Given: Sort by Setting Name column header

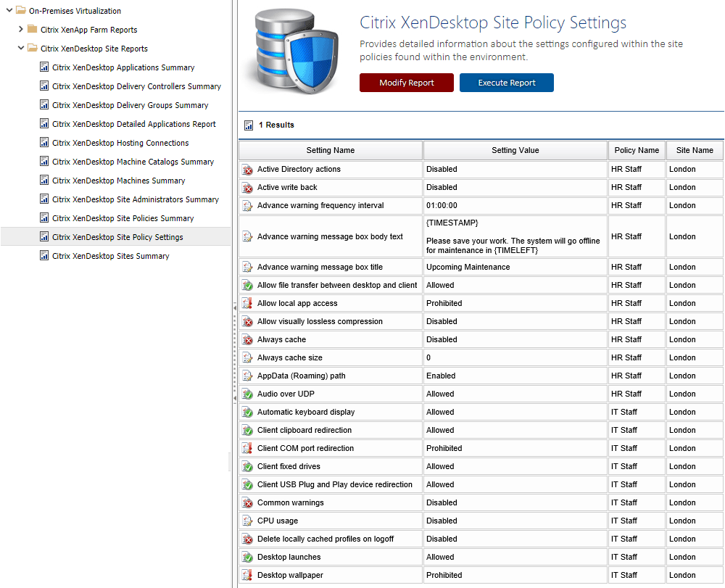Looking at the screenshot, I should pos(331,150).
